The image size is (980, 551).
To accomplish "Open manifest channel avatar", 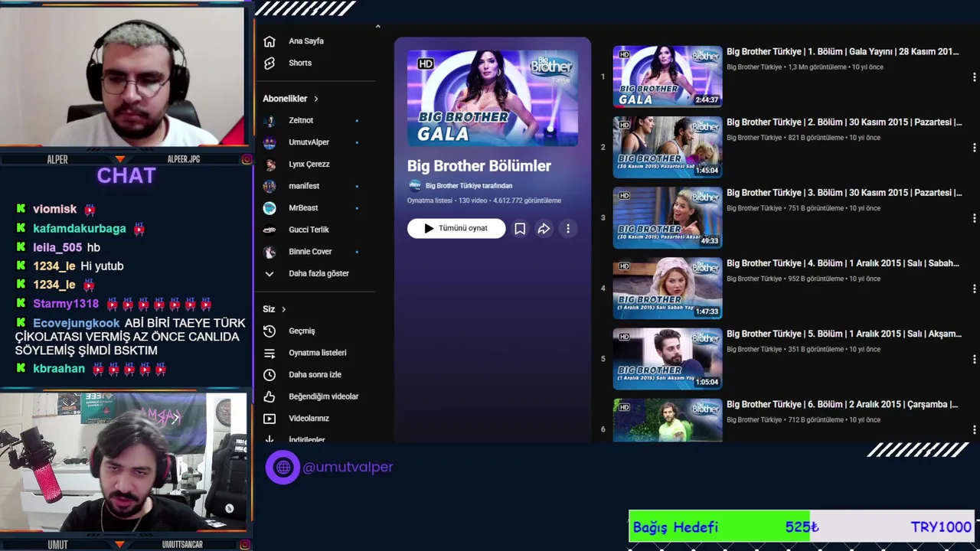I will 269,186.
